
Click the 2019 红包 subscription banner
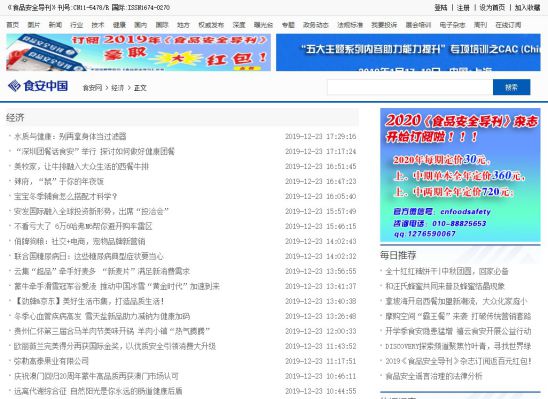pos(138,52)
